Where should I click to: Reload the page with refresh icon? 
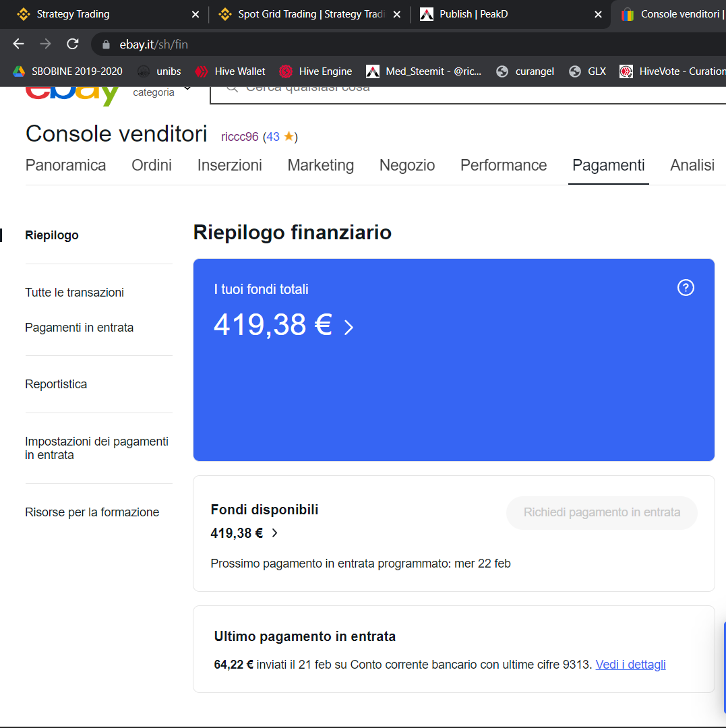pos(73,44)
